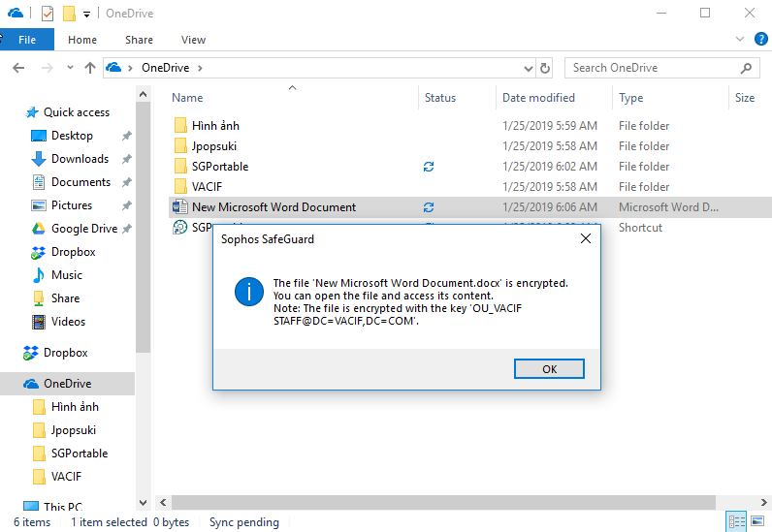
Task: Sort by the Status column header
Action: [440, 98]
